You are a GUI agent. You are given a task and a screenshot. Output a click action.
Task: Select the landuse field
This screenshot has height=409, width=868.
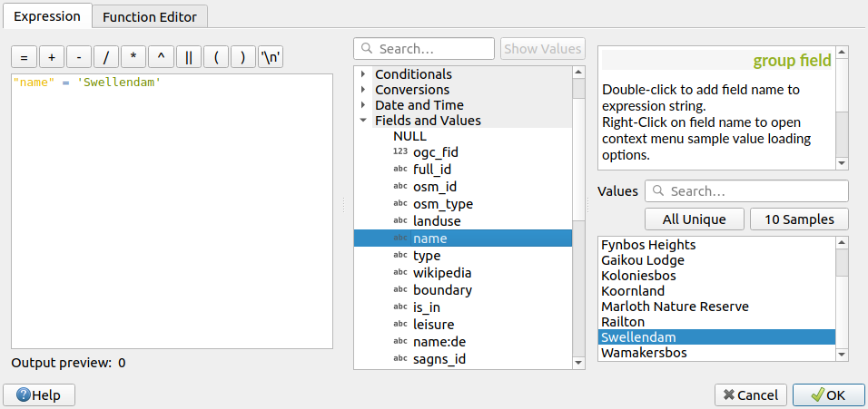point(437,221)
